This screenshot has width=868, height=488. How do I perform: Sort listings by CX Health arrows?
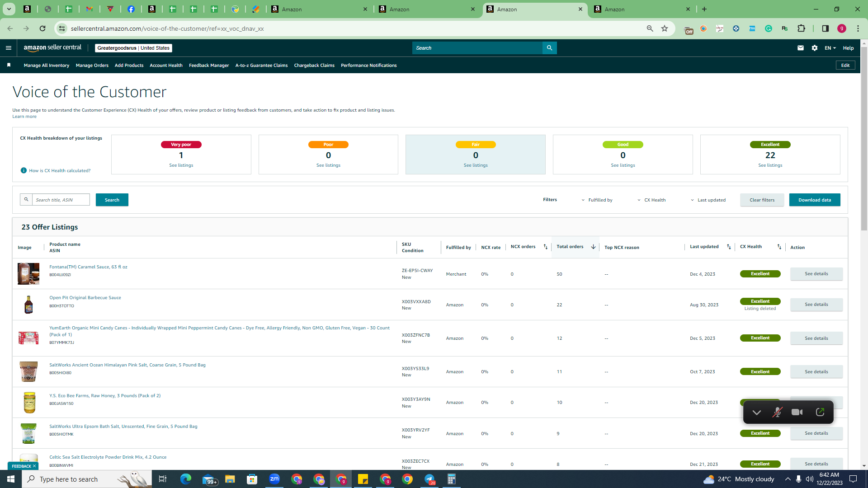pos(779,247)
